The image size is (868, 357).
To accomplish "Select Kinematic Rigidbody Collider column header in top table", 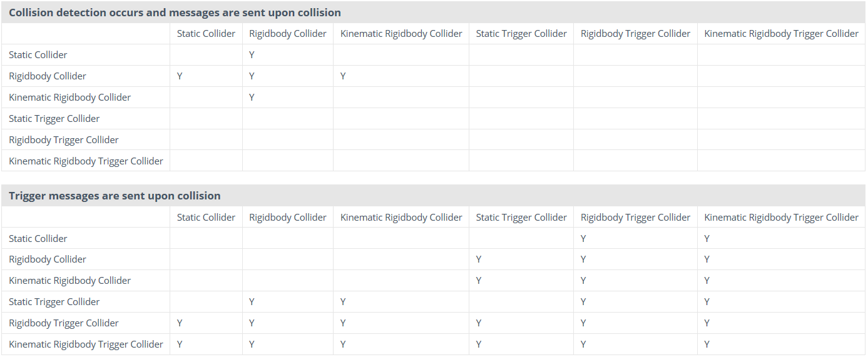I will [x=401, y=34].
